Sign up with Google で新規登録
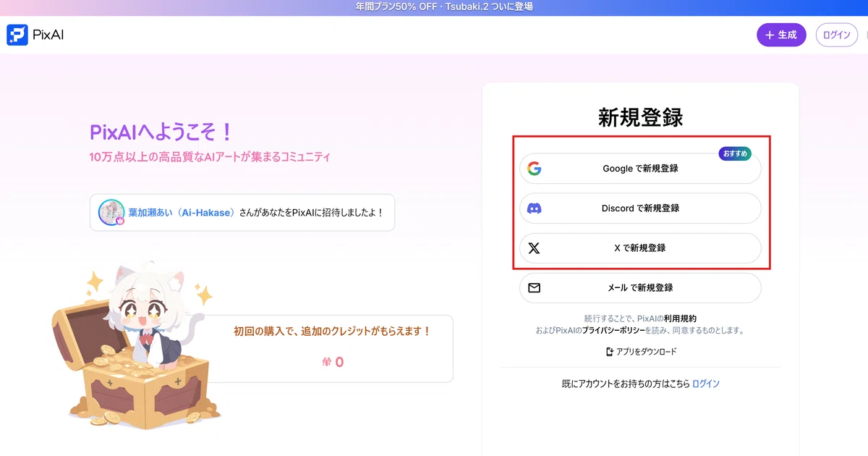This screenshot has height=456, width=868. tap(640, 169)
